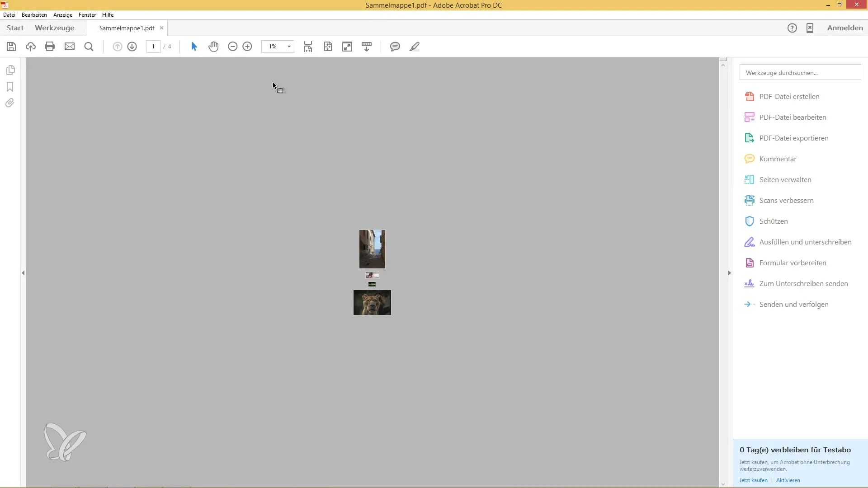Save the file with the floppy disk icon
This screenshot has width=868, height=488.
(11, 47)
